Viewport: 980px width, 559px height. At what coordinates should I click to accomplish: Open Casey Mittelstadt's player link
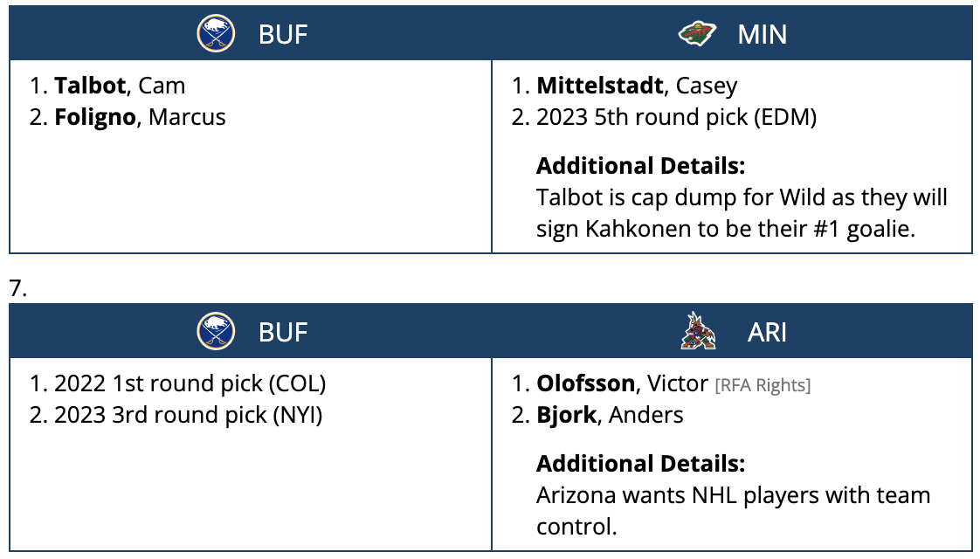click(637, 86)
